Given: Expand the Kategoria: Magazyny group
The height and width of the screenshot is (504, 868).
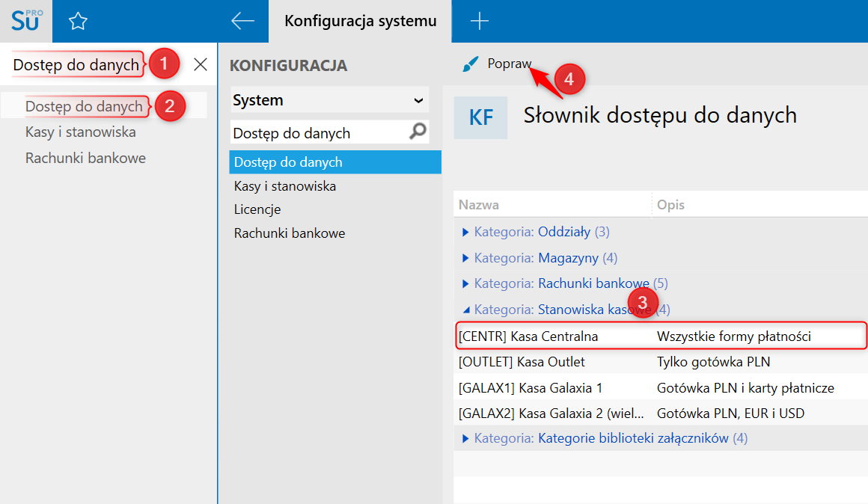Looking at the screenshot, I should point(465,258).
